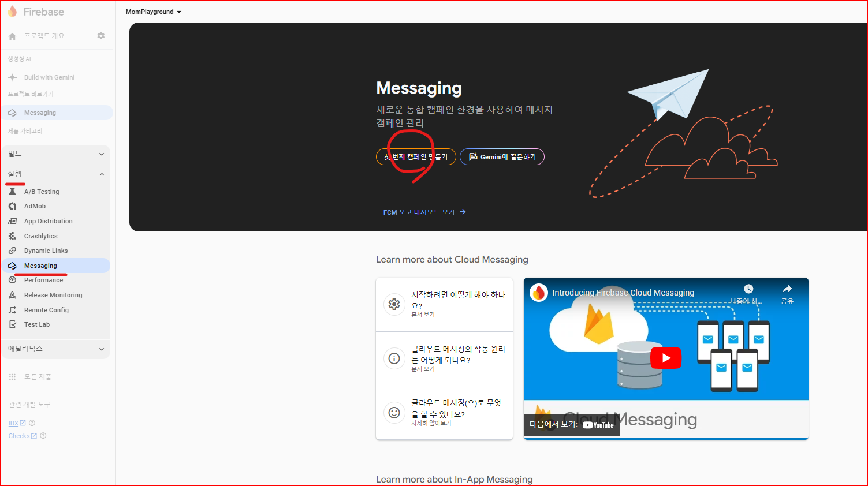Click the help icon next to Checks
Image resolution: width=868 pixels, height=486 pixels.
[43, 436]
